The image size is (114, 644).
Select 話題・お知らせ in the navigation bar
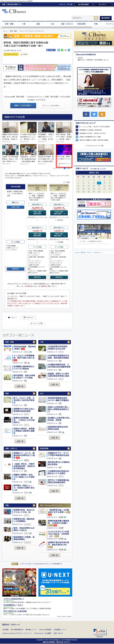click(x=67, y=24)
